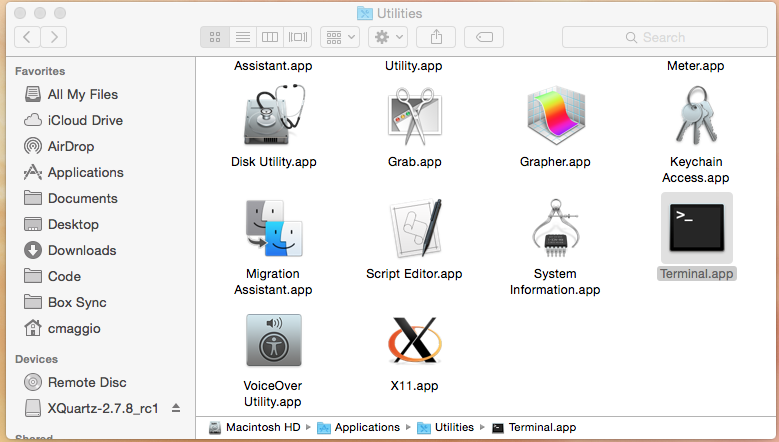779x442 pixels.
Task: Go forward with the right arrow
Action: pyautogui.click(x=54, y=37)
